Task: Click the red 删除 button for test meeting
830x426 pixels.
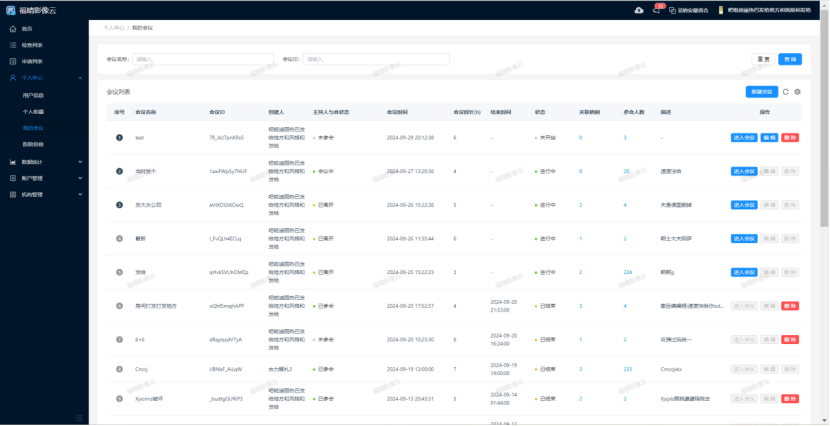Action: pos(791,137)
